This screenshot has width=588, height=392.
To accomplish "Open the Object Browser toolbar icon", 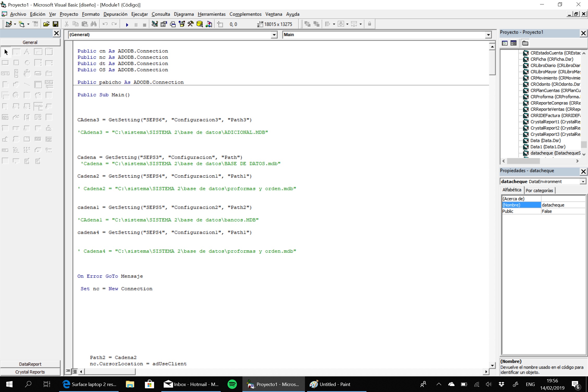I will (182, 24).
